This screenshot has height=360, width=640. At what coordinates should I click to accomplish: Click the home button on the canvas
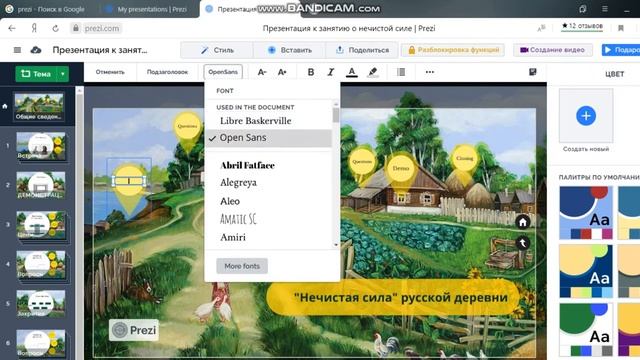coord(522,222)
